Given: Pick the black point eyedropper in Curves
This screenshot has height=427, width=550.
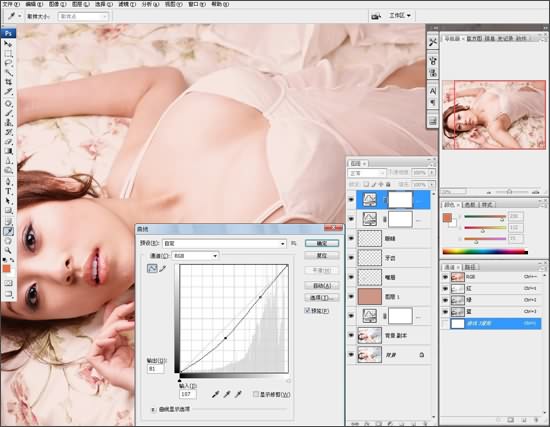Looking at the screenshot, I should 215,394.
